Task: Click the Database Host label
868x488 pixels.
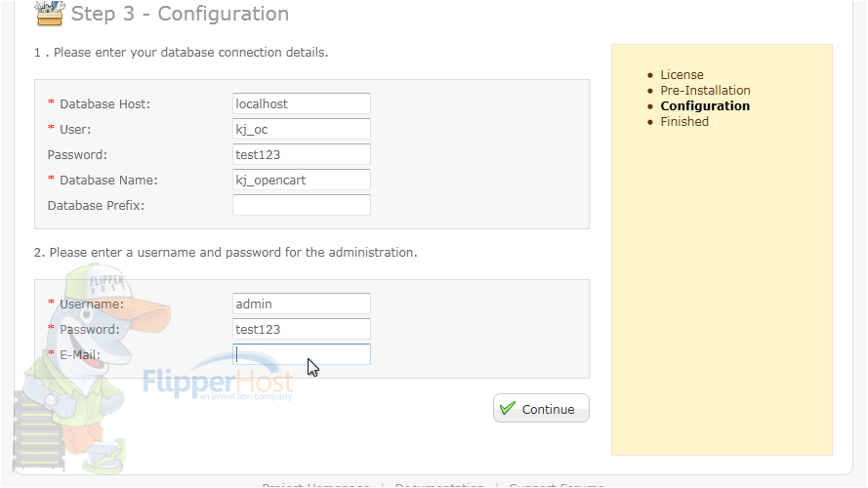Action: pos(104,104)
